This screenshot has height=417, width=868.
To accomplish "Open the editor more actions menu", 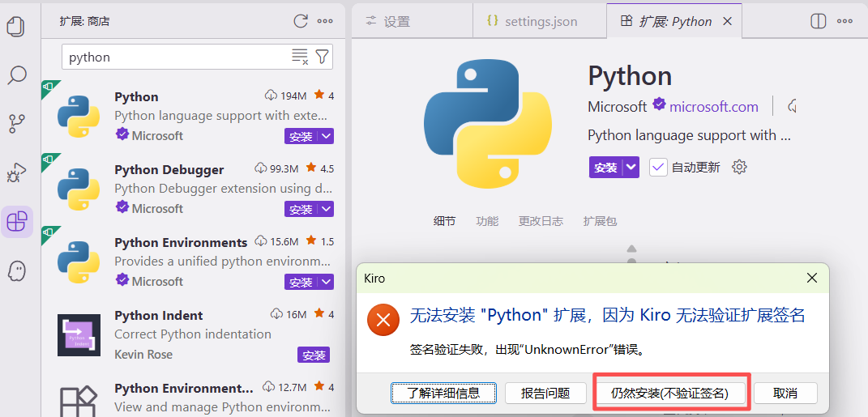I will [x=844, y=22].
